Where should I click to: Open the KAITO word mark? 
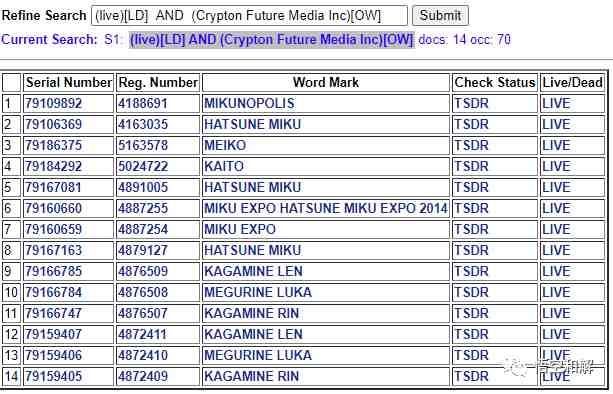[224, 167]
